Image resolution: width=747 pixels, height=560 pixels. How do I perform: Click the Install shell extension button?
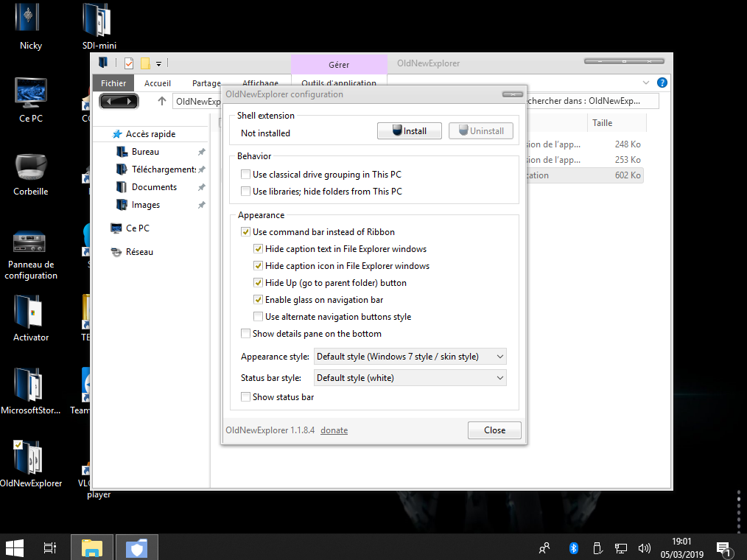pos(410,130)
